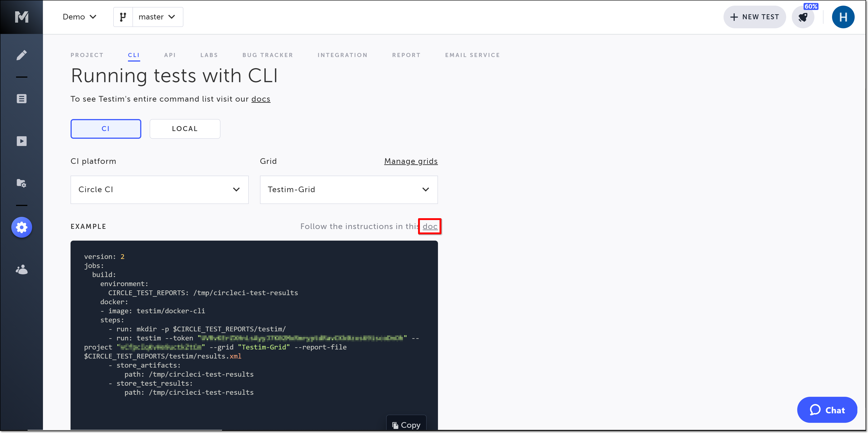
Task: Go to the BUG TRACKER tab
Action: pos(267,55)
